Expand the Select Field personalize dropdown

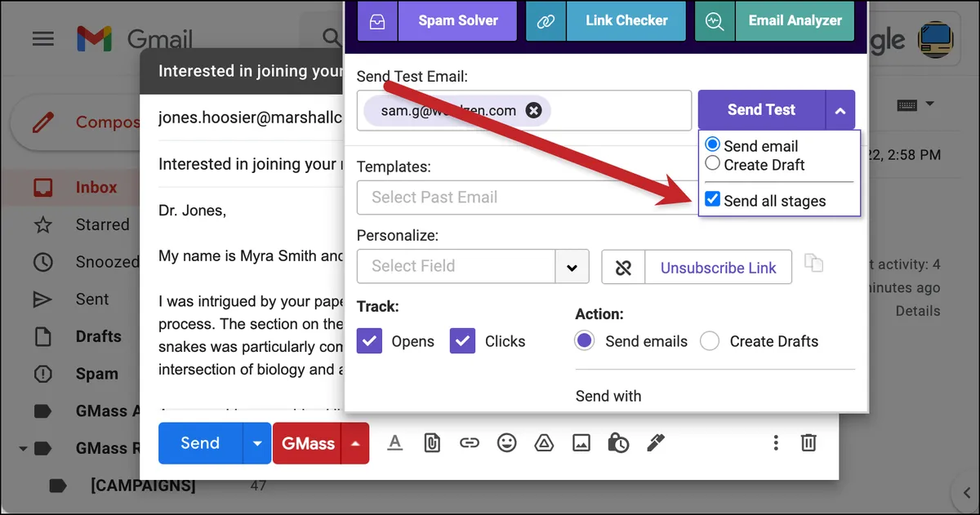point(572,266)
